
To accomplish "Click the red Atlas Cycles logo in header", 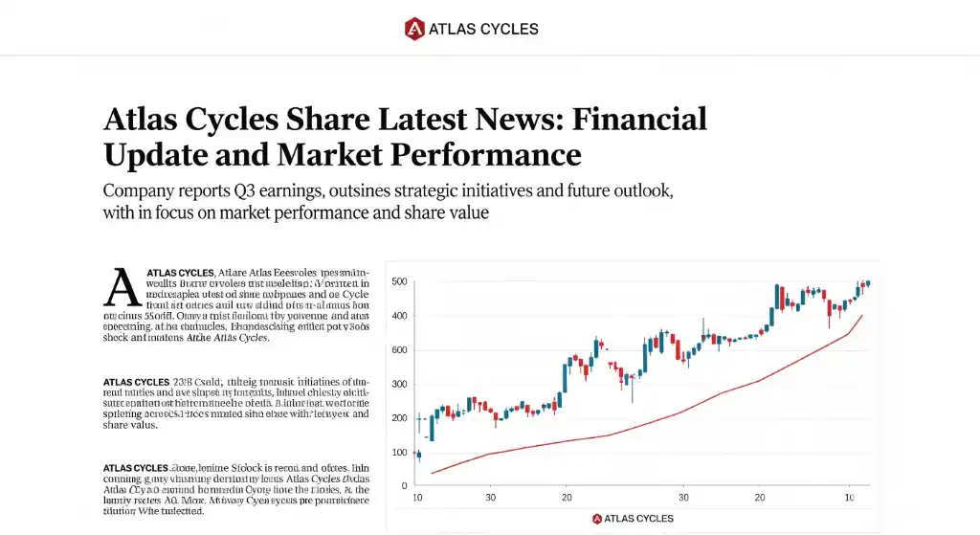I will (414, 29).
